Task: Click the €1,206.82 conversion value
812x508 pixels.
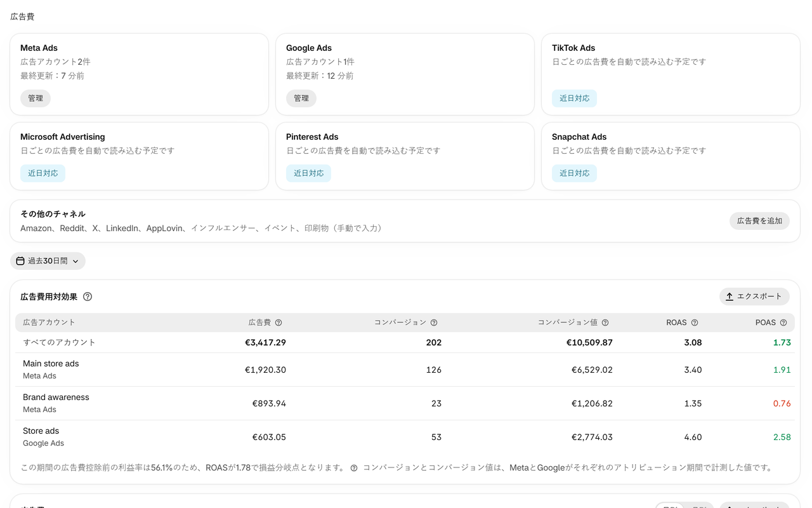Action: click(592, 403)
